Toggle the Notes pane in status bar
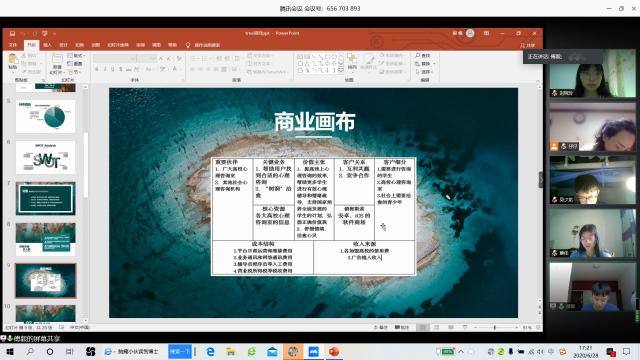 click(381, 327)
